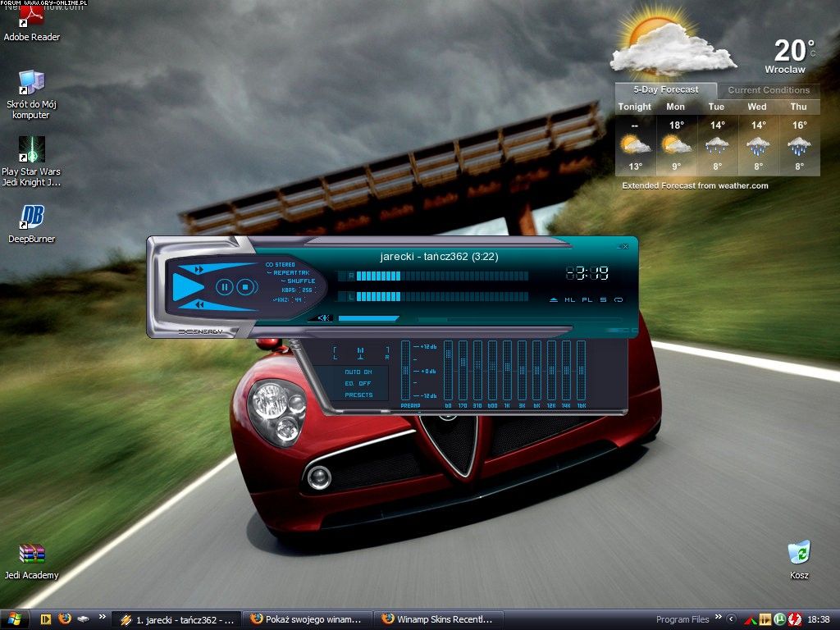Image resolution: width=840 pixels, height=630 pixels.
Task: Expand the Program Files toolbar chevron
Action: pyautogui.click(x=719, y=619)
